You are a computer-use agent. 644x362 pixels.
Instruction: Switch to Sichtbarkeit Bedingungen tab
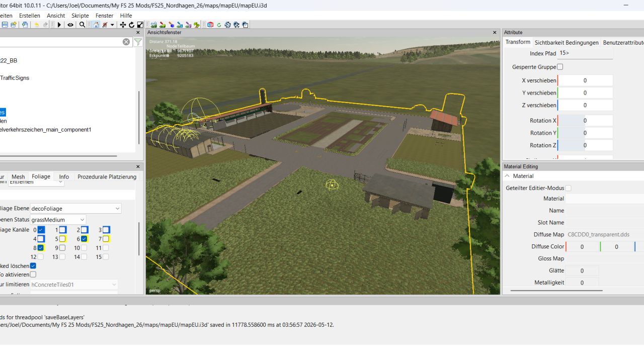567,42
